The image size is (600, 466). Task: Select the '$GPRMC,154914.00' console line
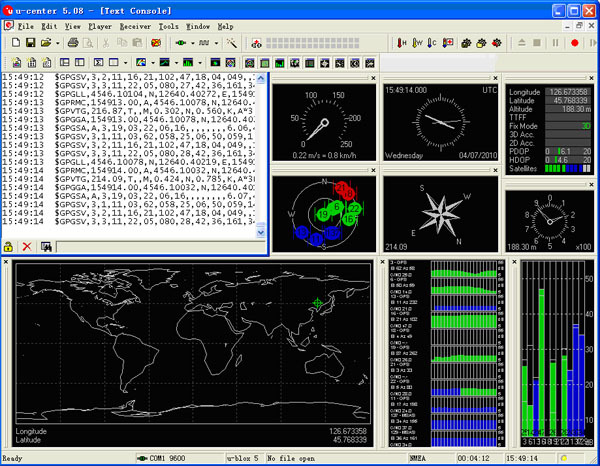128,170
